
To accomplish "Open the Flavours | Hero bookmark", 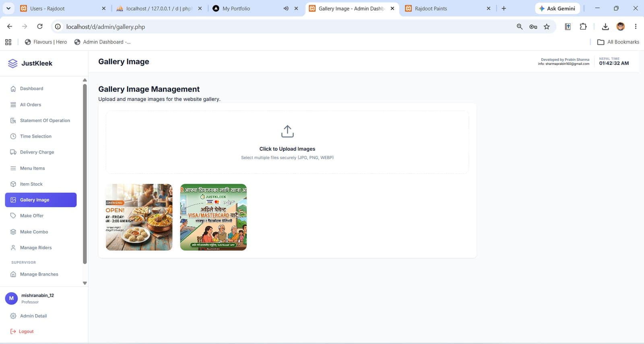I will point(46,42).
